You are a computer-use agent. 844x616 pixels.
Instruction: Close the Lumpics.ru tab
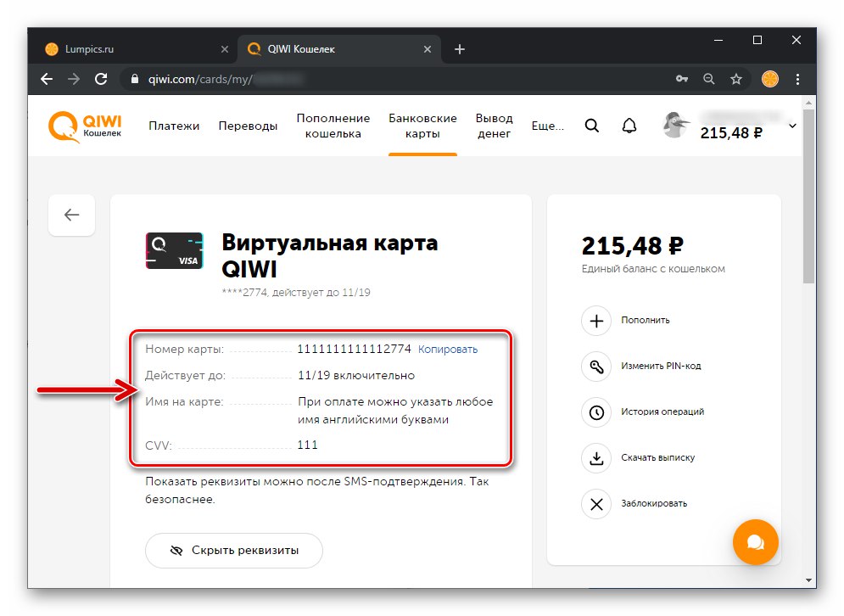pos(225,49)
